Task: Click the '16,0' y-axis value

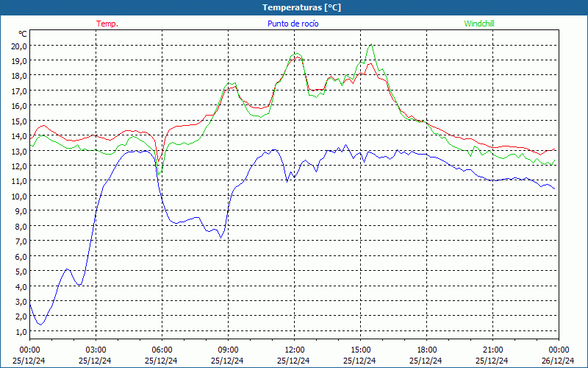Action: point(20,106)
